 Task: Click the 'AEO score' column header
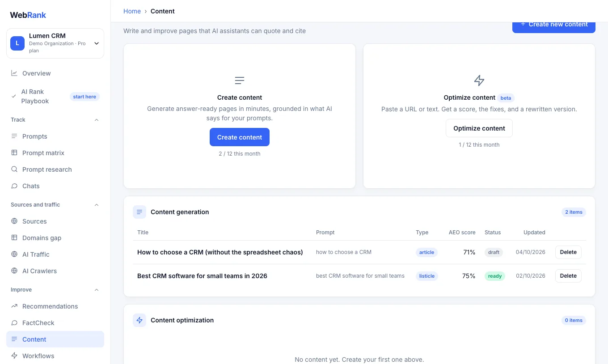[462, 233]
